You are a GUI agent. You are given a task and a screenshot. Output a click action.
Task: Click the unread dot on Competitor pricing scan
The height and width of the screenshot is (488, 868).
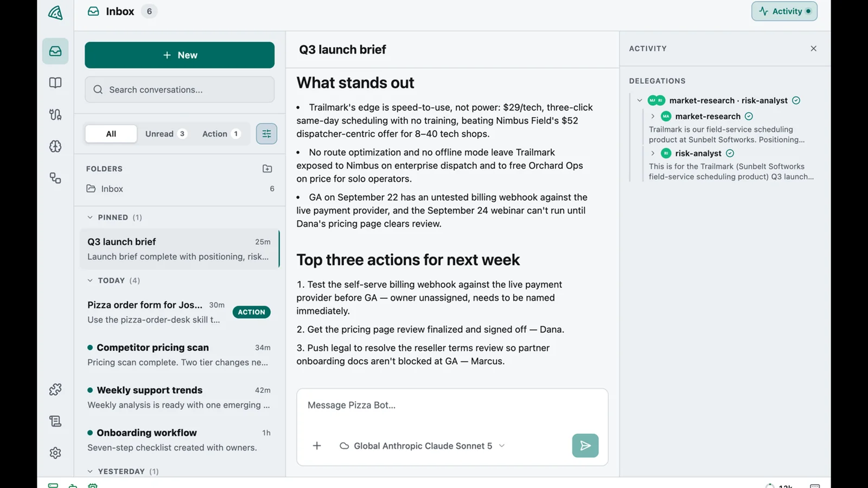(90, 348)
